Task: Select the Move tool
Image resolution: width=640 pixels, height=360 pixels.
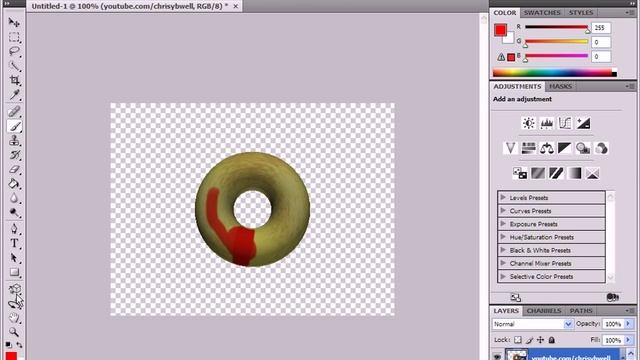Action: click(x=14, y=22)
